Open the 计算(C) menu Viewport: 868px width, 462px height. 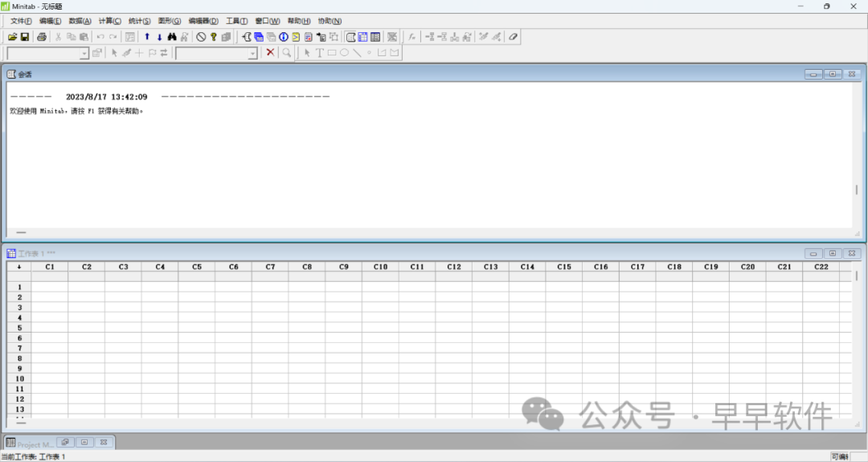[x=109, y=21]
